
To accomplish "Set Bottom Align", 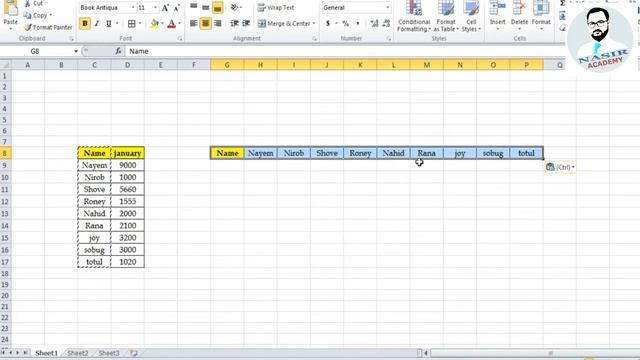I will point(218,7).
